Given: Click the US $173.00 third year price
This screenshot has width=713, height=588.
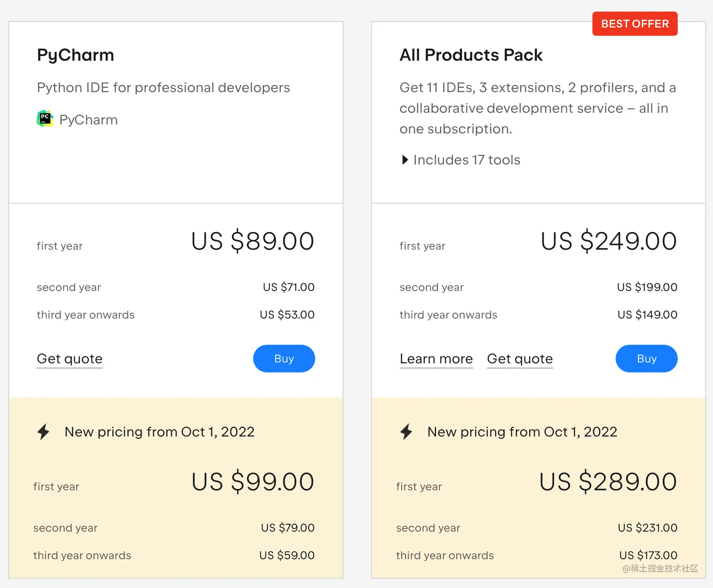Looking at the screenshot, I should pos(648,555).
